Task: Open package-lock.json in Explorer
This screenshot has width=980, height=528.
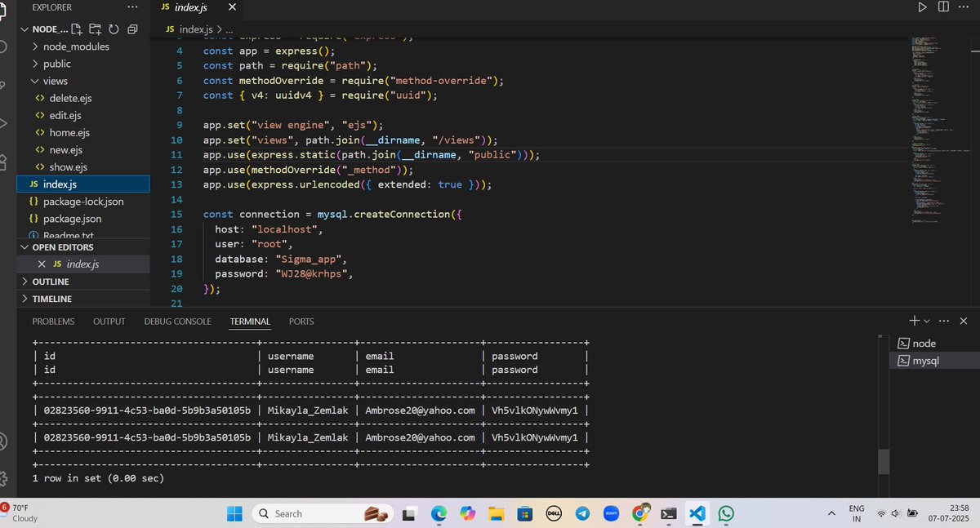Action: click(83, 201)
